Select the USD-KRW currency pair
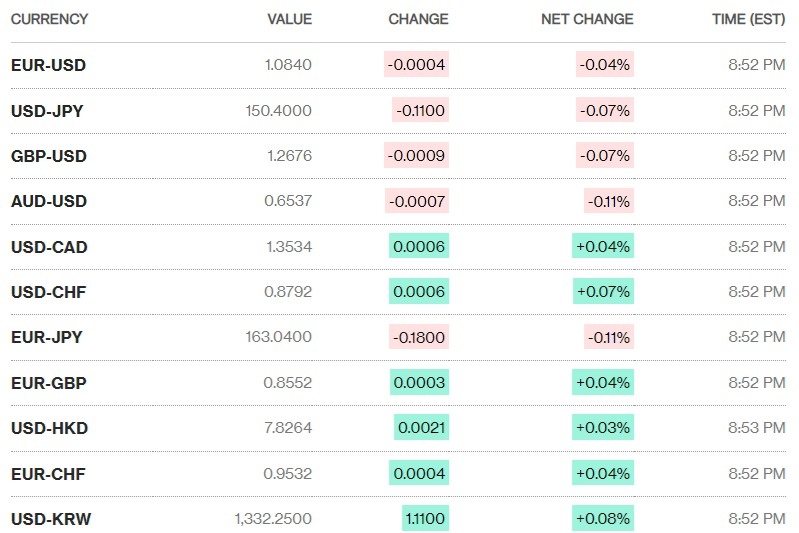The height and width of the screenshot is (533, 799). point(49,518)
